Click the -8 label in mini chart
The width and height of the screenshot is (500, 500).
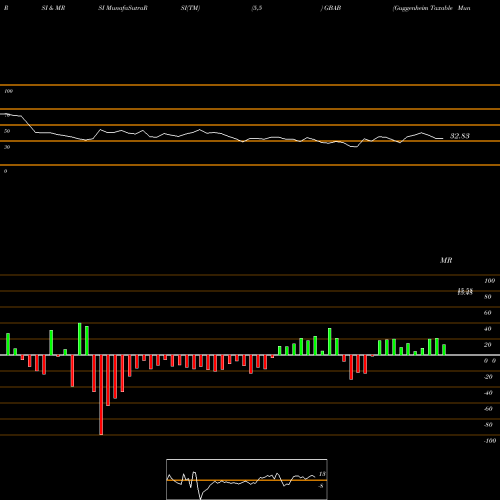tap(321, 486)
